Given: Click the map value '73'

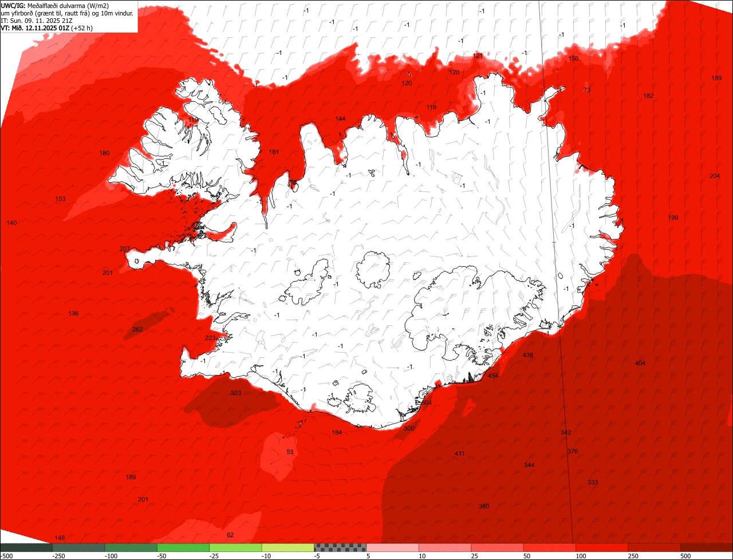Looking at the screenshot, I should click(x=587, y=90).
